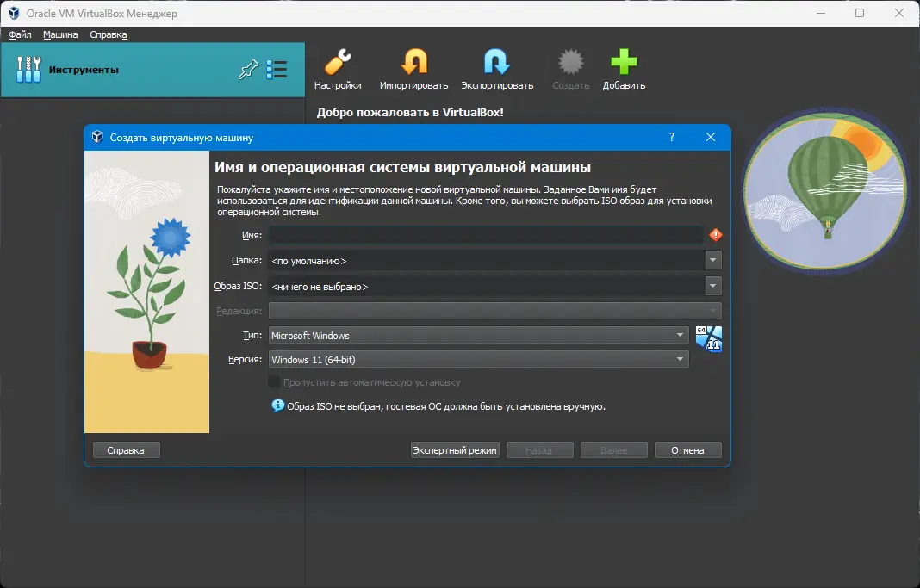Open the Настройки wrench toolbar icon

pos(338,62)
